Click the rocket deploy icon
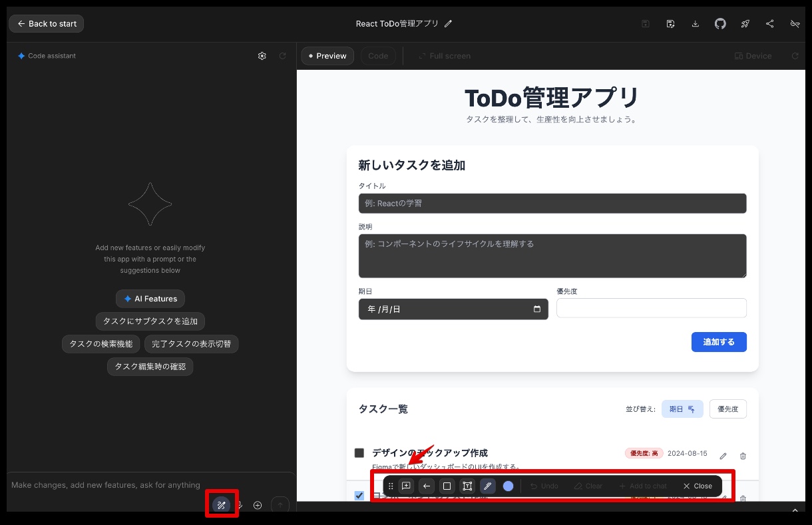 (745, 24)
